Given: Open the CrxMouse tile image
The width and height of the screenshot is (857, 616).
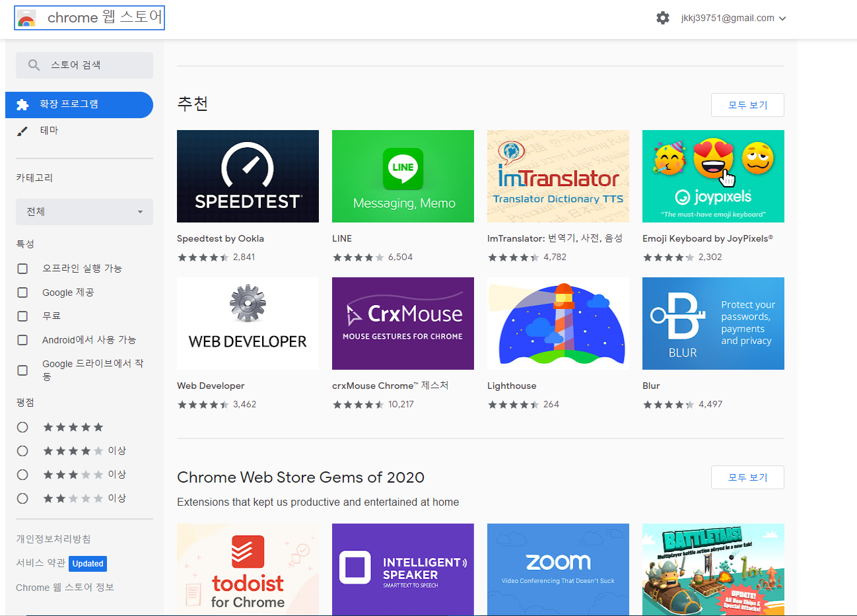Looking at the screenshot, I should (x=403, y=324).
